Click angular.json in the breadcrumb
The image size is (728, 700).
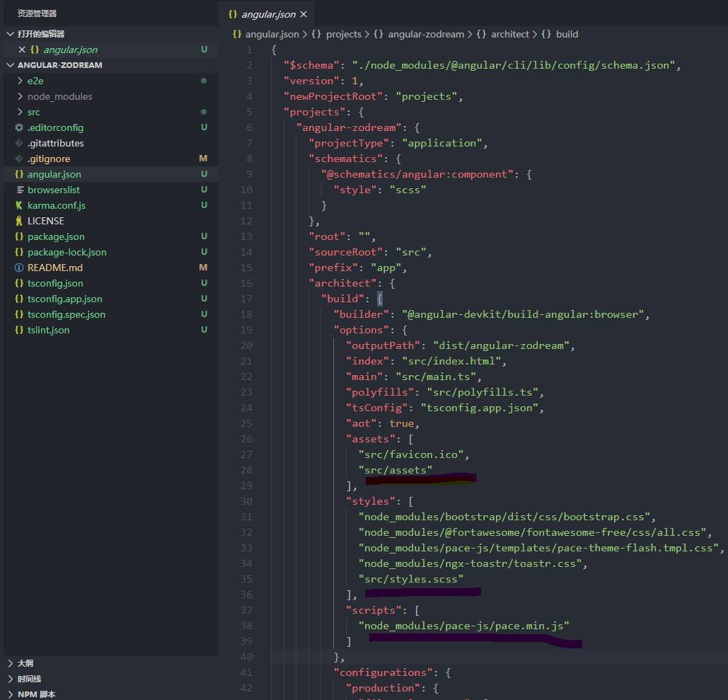pos(272,35)
